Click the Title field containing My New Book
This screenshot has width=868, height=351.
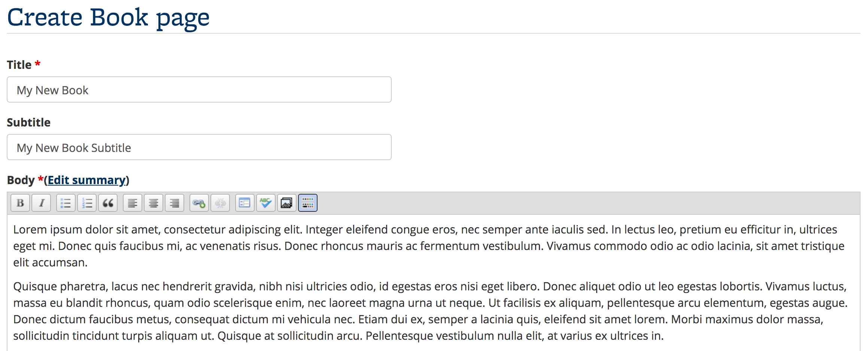coord(199,90)
